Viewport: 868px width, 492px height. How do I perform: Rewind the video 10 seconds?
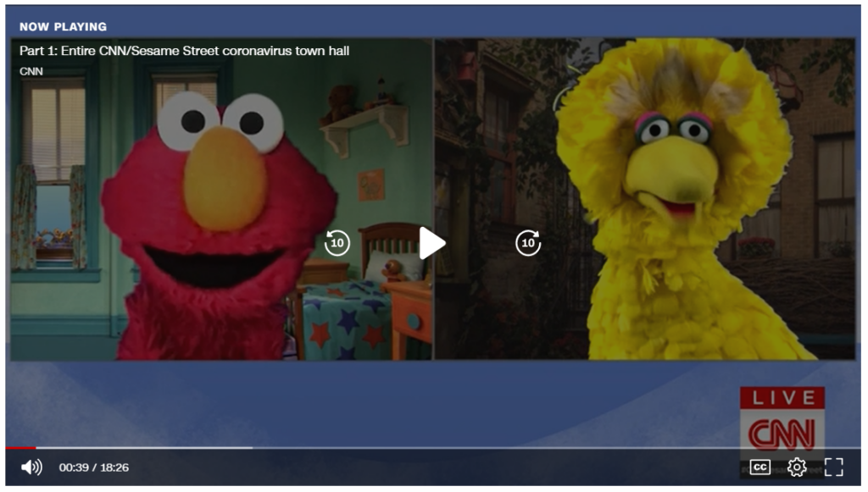tap(337, 243)
